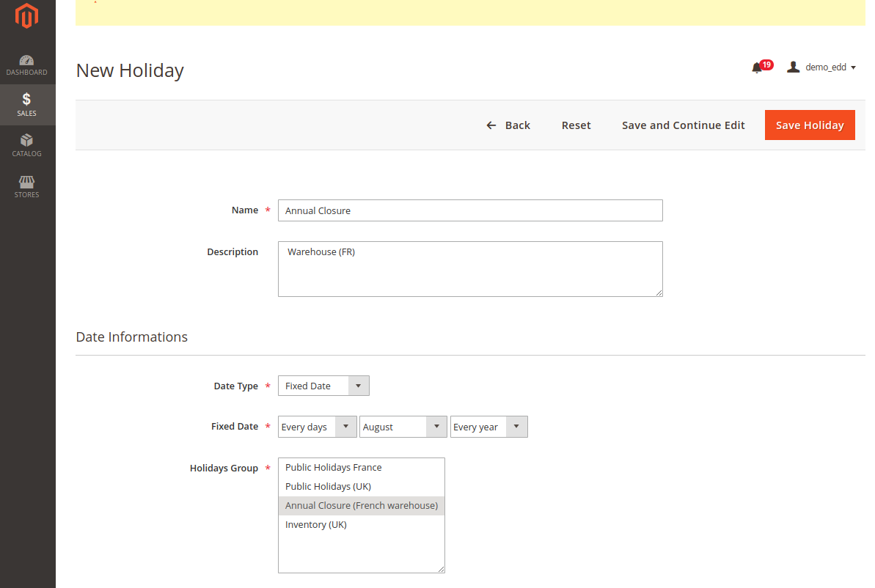
Task: Go to DASHBOARD in the sidebar
Action: coord(27,65)
